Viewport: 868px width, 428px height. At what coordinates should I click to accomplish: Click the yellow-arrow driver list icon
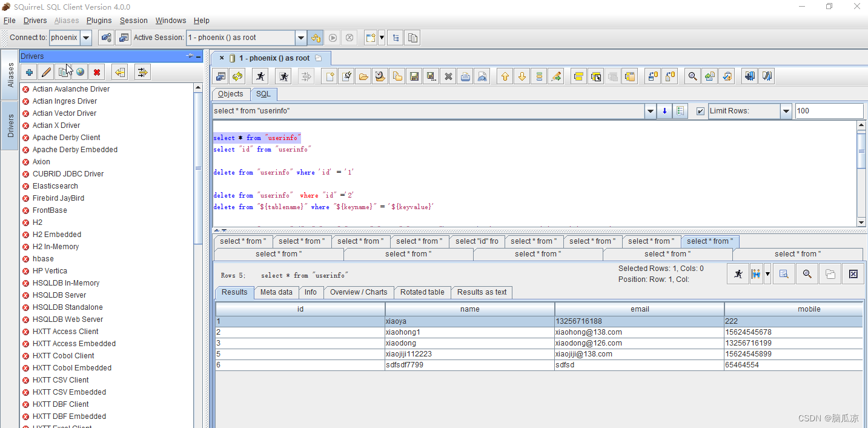tap(120, 73)
